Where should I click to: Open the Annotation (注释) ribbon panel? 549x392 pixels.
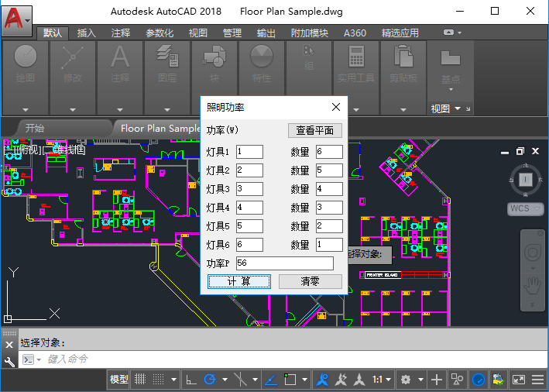tap(120, 77)
